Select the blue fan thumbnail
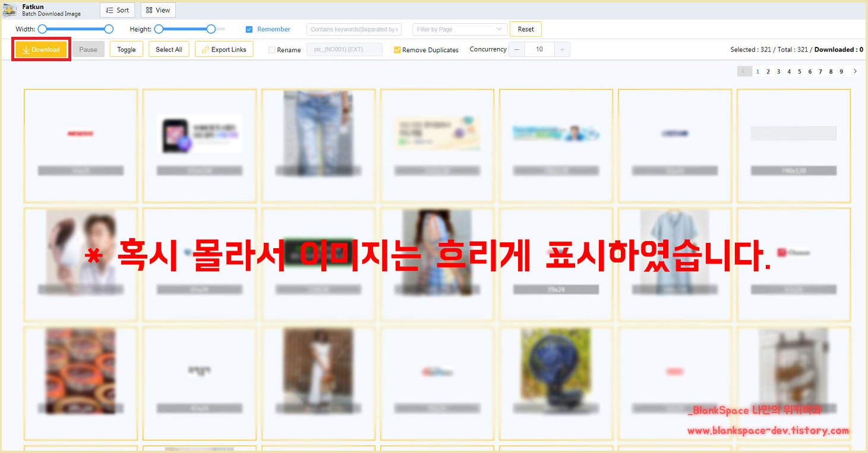The image size is (868, 453). (556, 384)
